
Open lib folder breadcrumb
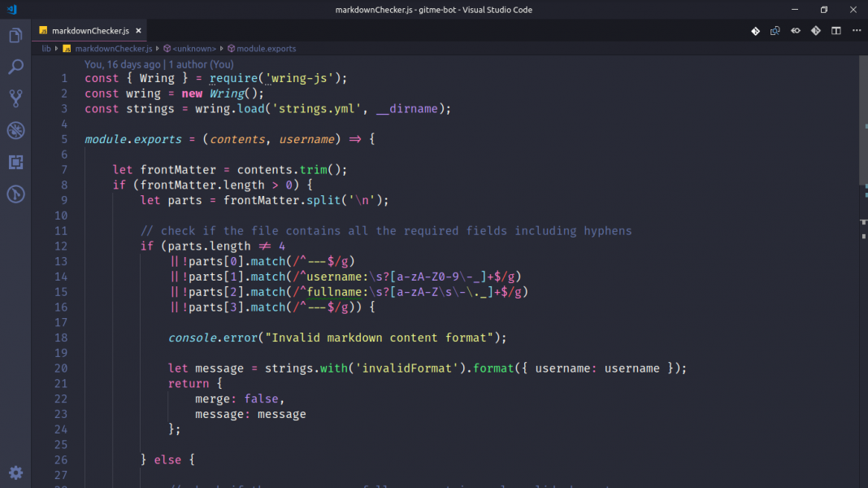point(46,48)
